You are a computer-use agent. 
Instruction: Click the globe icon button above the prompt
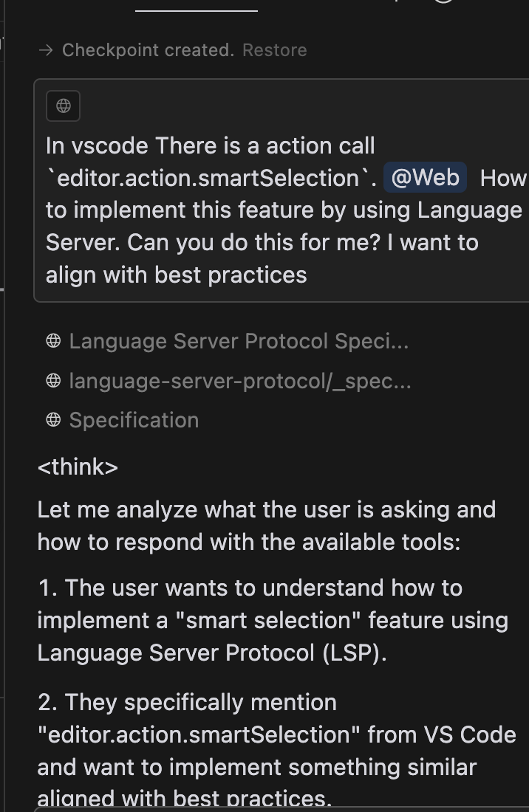tap(64, 106)
